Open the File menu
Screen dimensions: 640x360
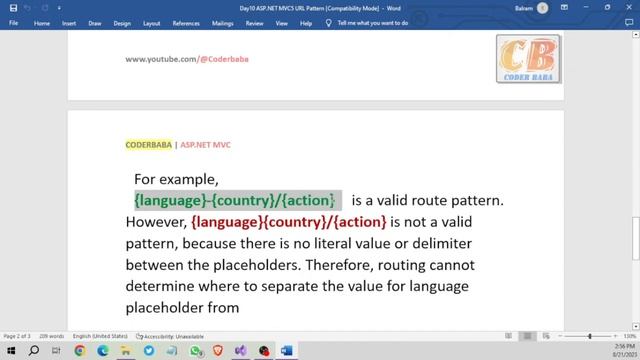(13, 23)
